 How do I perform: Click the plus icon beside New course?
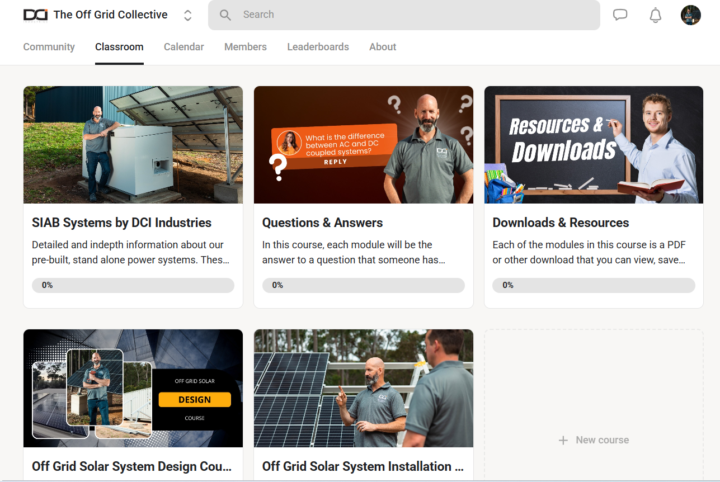pos(563,440)
